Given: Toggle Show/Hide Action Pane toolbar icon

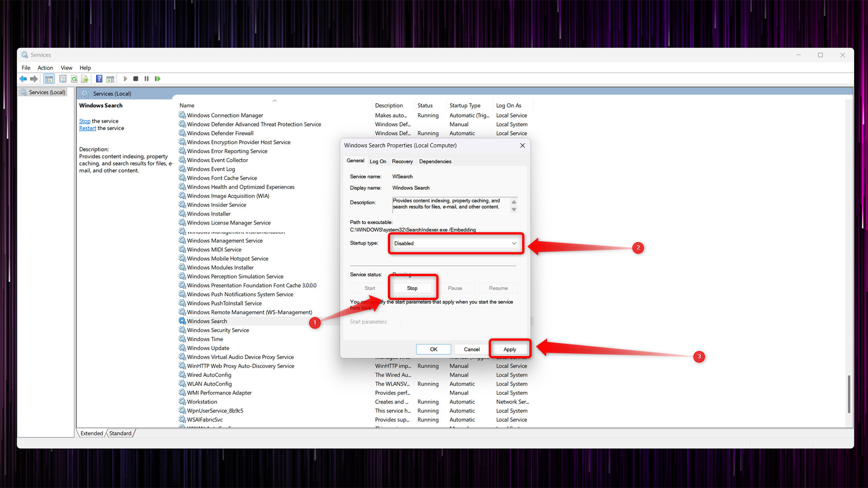Looking at the screenshot, I should [110, 79].
